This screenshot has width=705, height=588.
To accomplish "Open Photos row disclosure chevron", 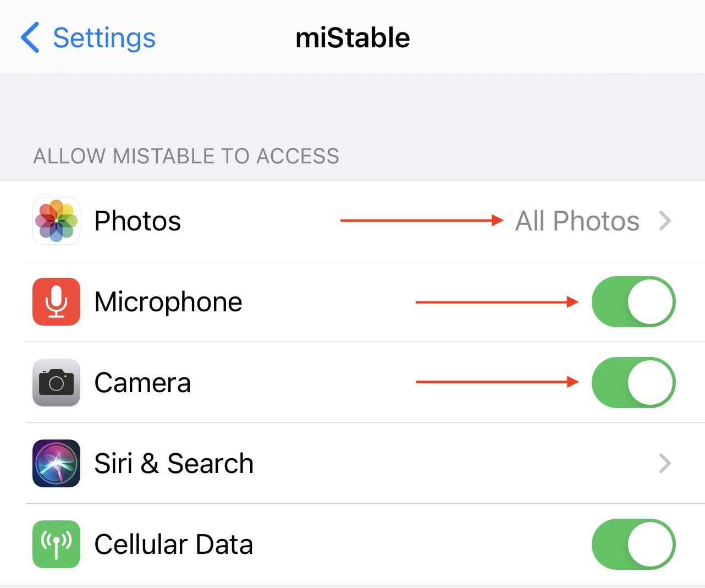I will click(x=665, y=221).
